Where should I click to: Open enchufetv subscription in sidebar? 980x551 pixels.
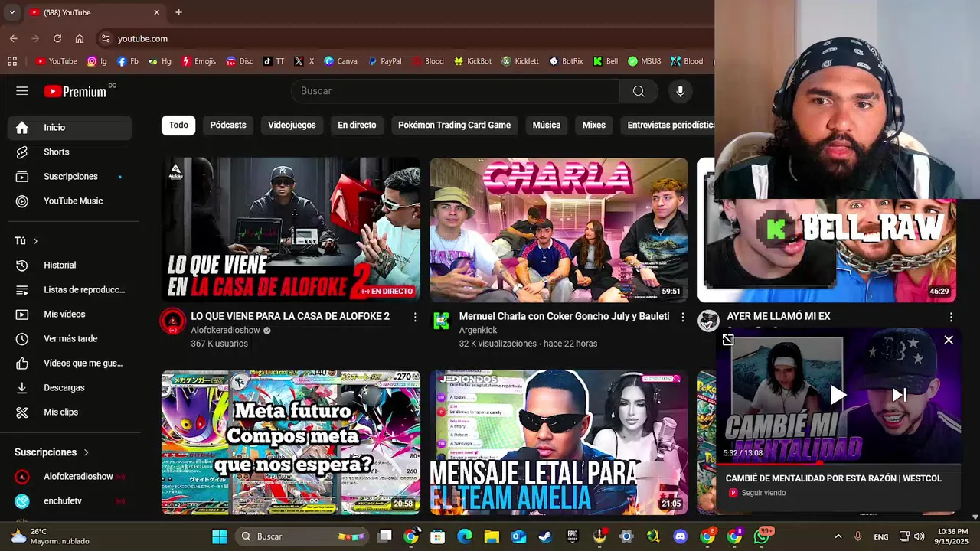click(x=70, y=501)
